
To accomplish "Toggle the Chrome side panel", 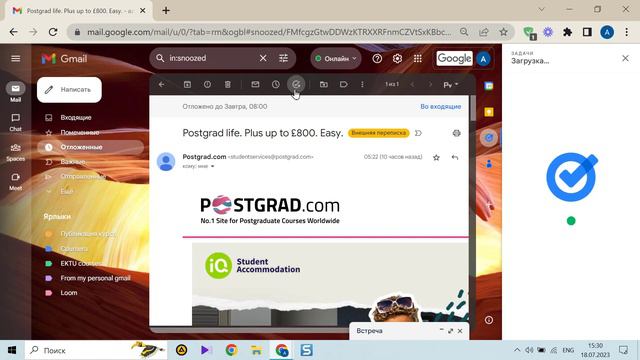I will click(587, 32).
